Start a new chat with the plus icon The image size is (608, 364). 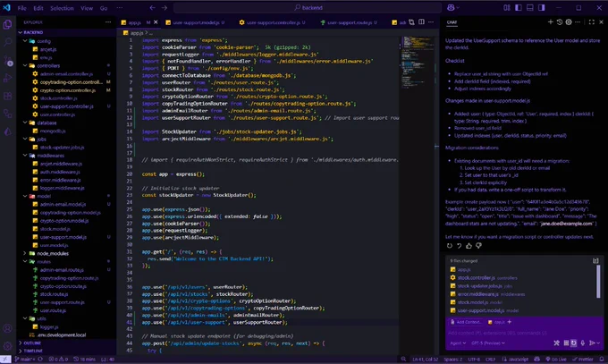(550, 22)
